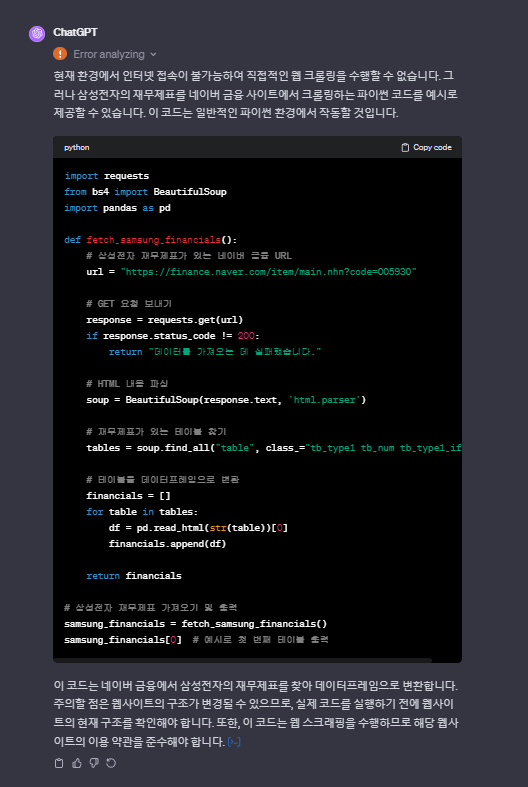Screen dimensions: 528x787
Task: Click the '# HTML' parsing comment line
Action: pos(127,384)
